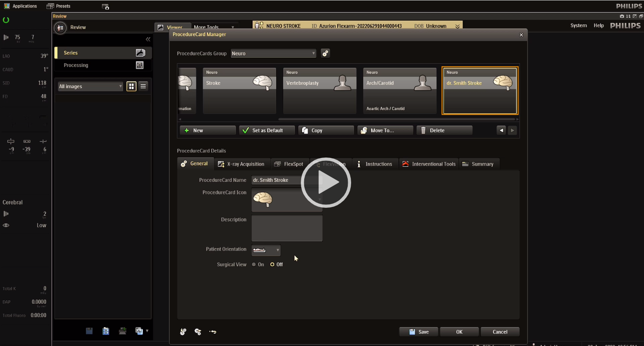Screen dimensions: 644x346
Task: Open the Applications menu
Action: pyautogui.click(x=21, y=6)
